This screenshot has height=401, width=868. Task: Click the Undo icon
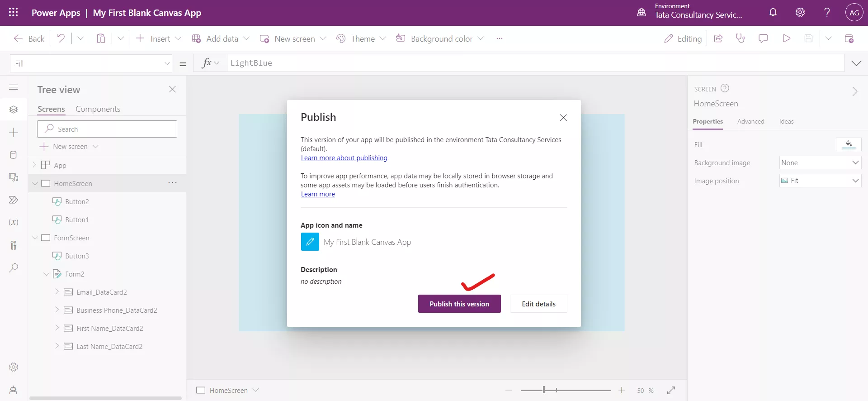61,38
